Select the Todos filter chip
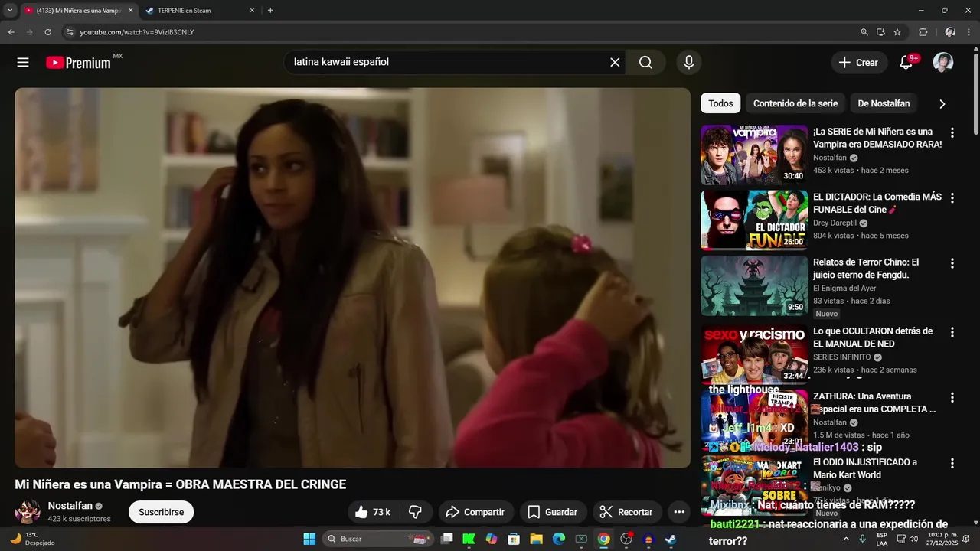 pyautogui.click(x=720, y=103)
